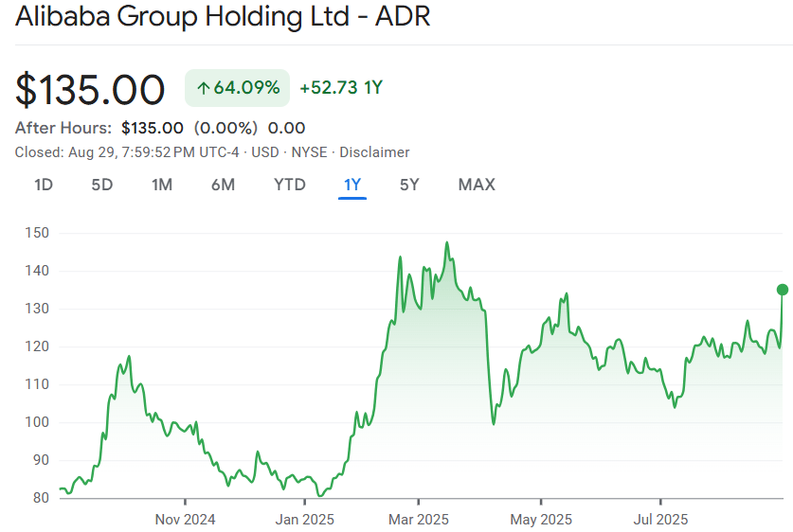Click the +52.73 1Y change label
The width and height of the screenshot is (793, 532).
coord(341,88)
